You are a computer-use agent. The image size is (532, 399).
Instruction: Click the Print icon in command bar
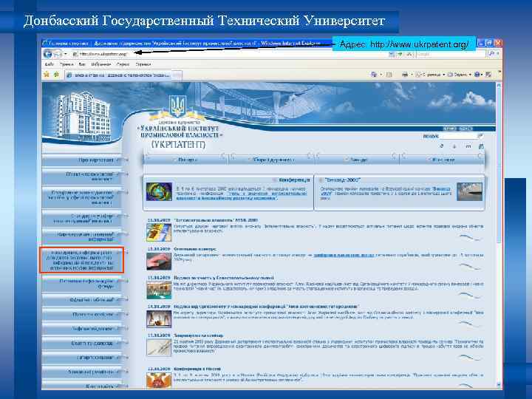(405, 75)
